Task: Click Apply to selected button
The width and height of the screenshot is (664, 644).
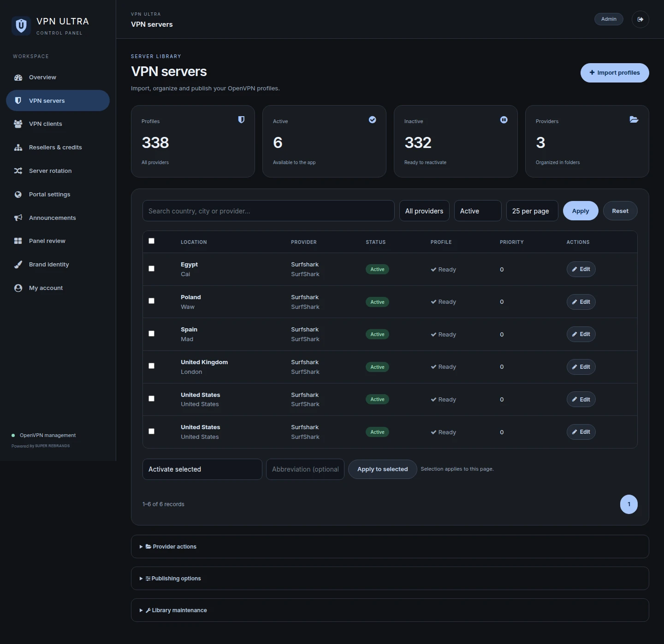Action: tap(383, 469)
